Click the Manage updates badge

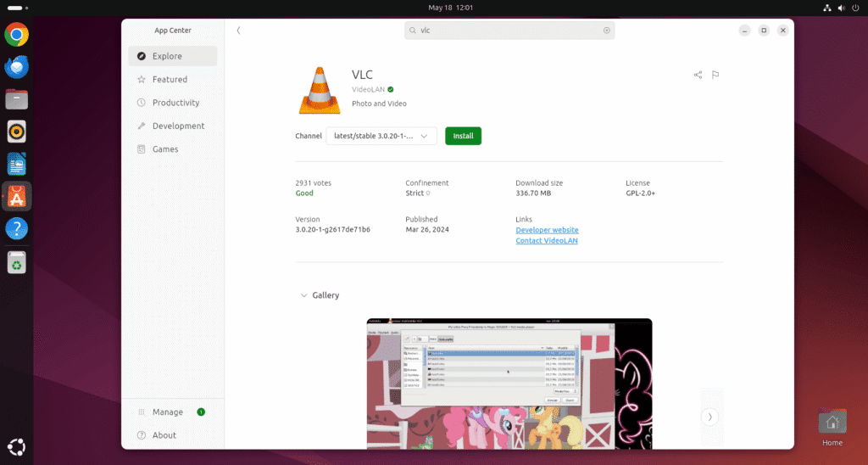click(x=201, y=412)
